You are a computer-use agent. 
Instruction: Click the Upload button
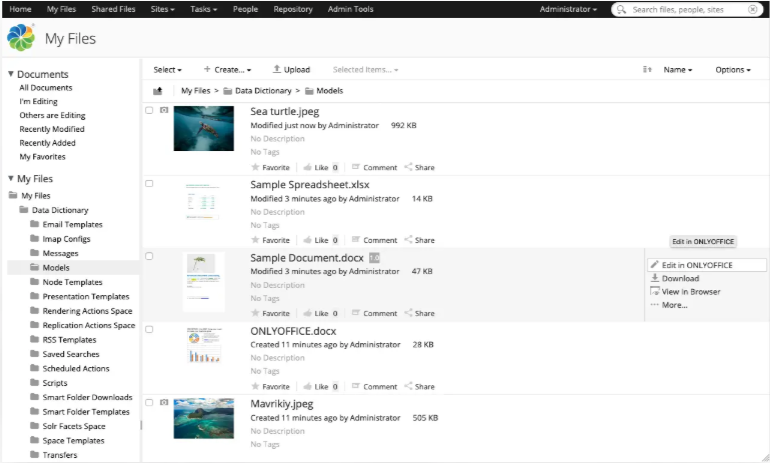pos(291,70)
